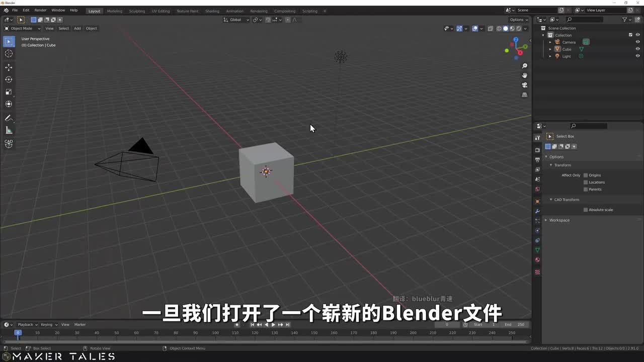The width and height of the screenshot is (644, 362).
Task: Click the play animation button
Action: point(273,324)
